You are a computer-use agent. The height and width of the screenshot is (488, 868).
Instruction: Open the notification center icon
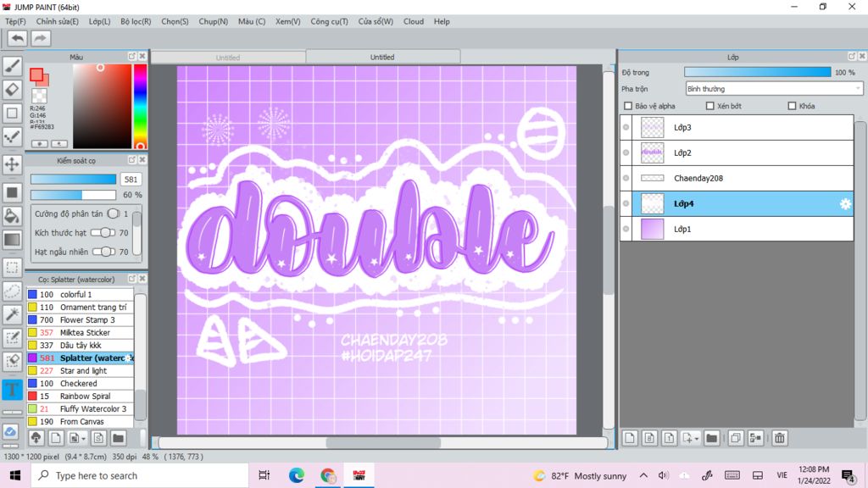point(848,475)
